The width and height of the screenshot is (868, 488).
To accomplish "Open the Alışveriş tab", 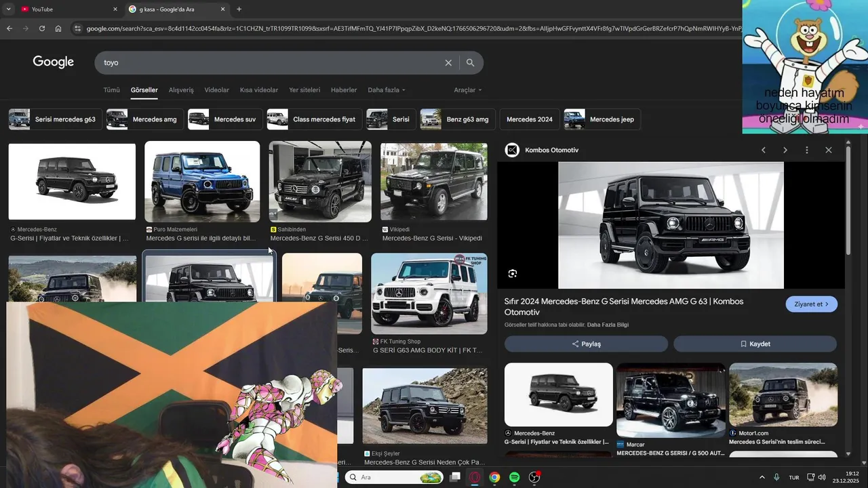I will click(x=181, y=90).
